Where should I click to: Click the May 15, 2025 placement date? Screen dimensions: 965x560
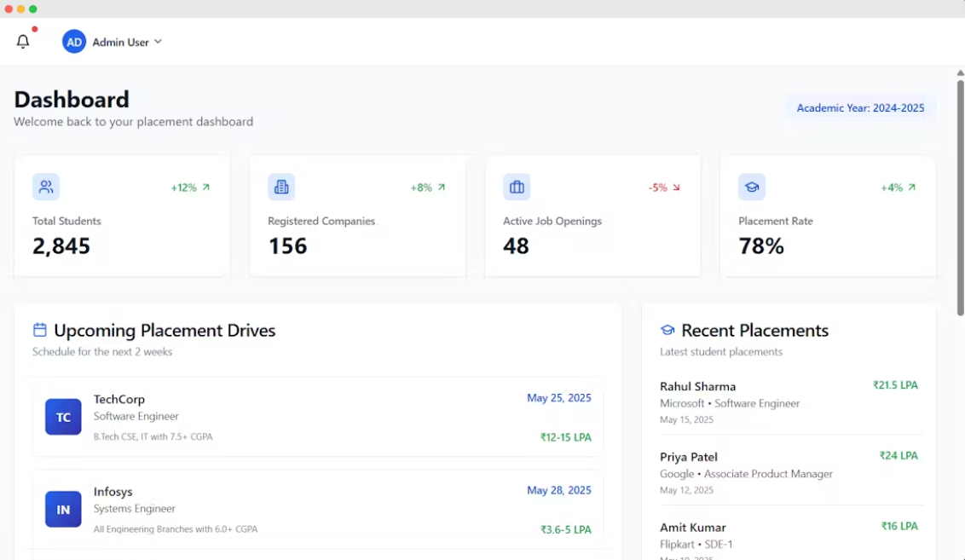point(686,419)
